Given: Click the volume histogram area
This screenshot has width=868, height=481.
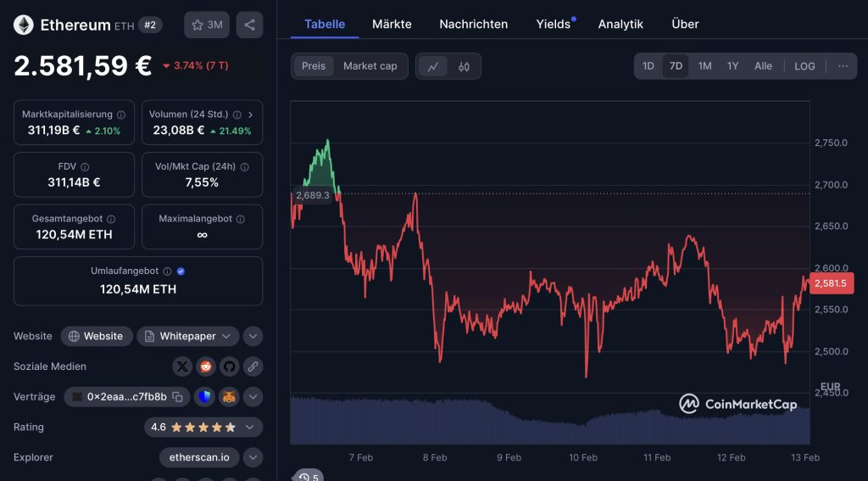Looking at the screenshot, I should point(550,420).
